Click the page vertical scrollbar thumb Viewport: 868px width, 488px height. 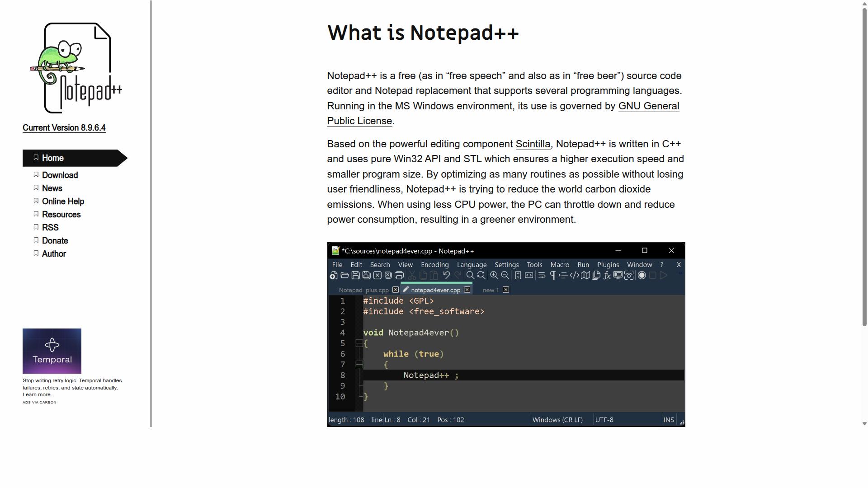click(864, 167)
